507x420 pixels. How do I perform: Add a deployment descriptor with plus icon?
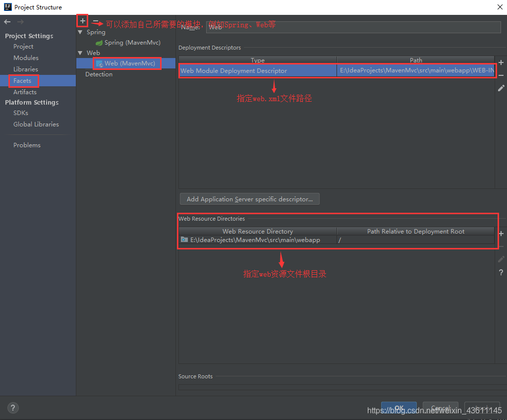(501, 63)
